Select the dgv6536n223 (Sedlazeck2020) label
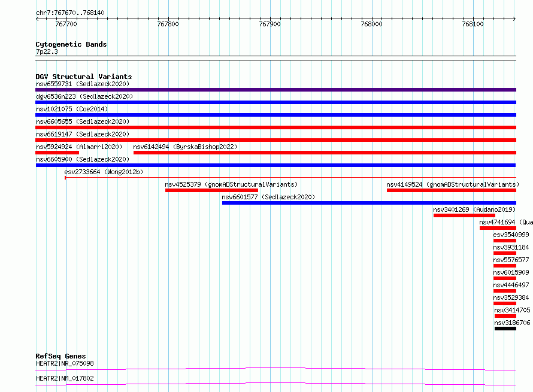 84,96
